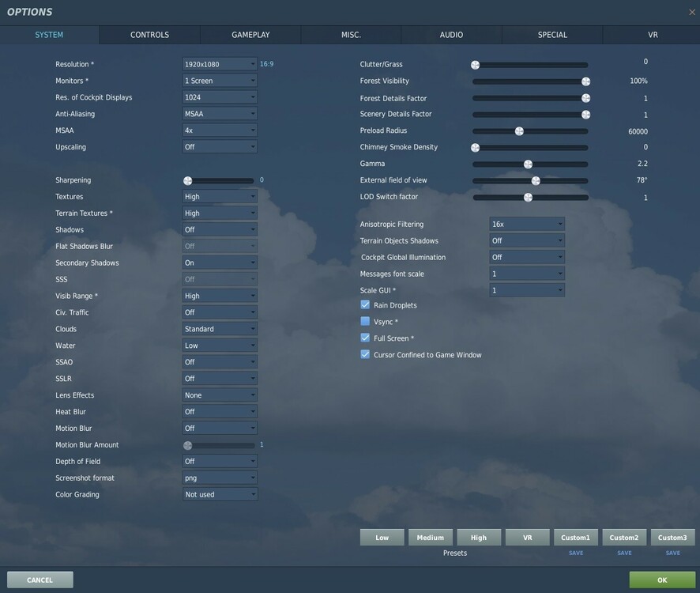The width and height of the screenshot is (700, 593).
Task: Click the CANCEL button
Action: 40,579
